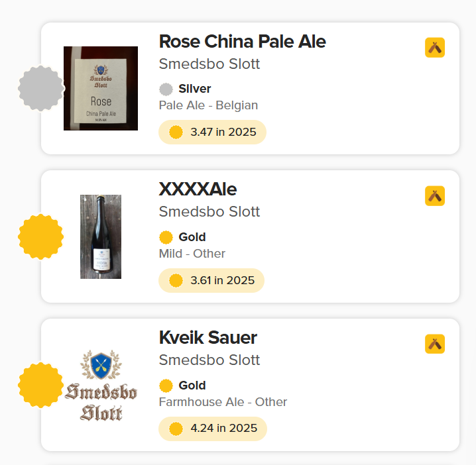The width and height of the screenshot is (476, 465).
Task: Click the 3.47 in 2025 rating pill
Action: [212, 132]
